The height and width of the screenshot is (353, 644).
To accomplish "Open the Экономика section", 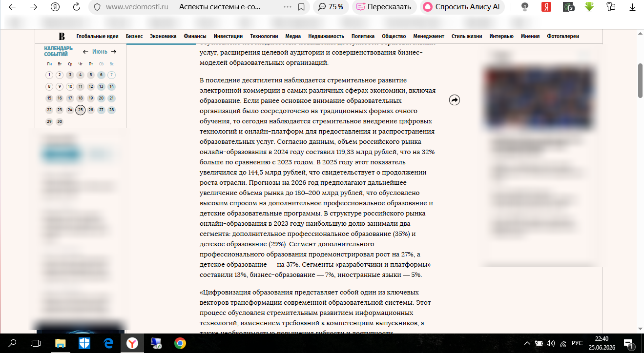I will tap(163, 36).
